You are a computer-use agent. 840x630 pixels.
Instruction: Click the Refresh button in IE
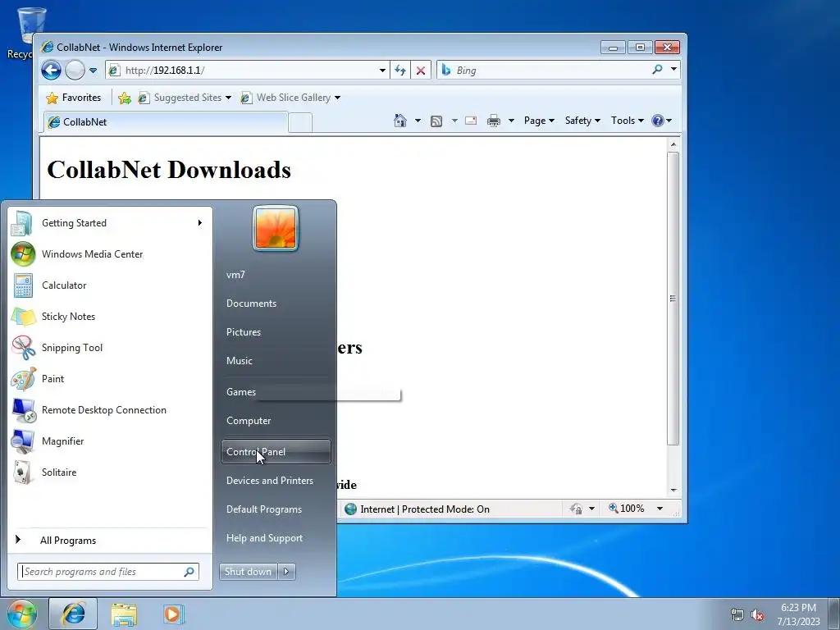(400, 71)
